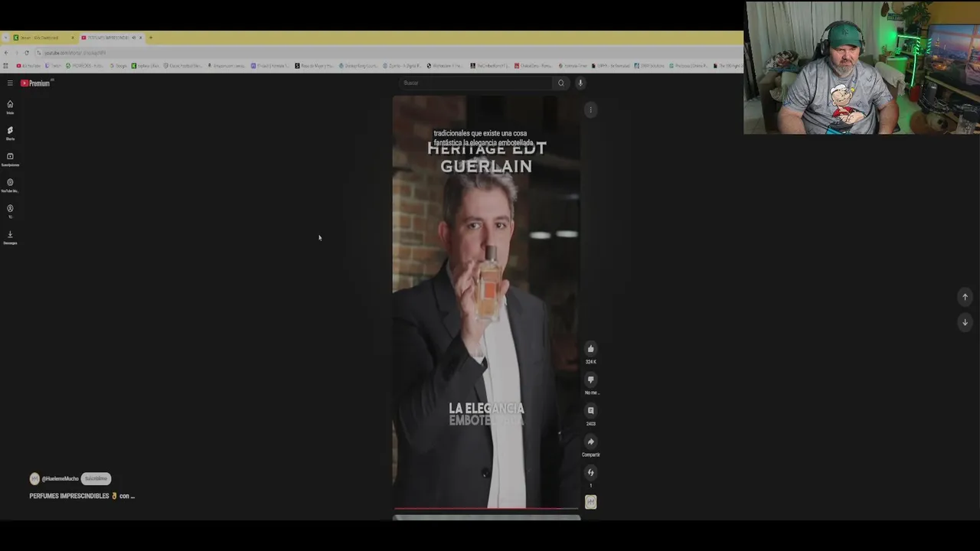Open the Short's three-dot options menu
Viewport: 980px width, 551px height.
pyautogui.click(x=590, y=110)
